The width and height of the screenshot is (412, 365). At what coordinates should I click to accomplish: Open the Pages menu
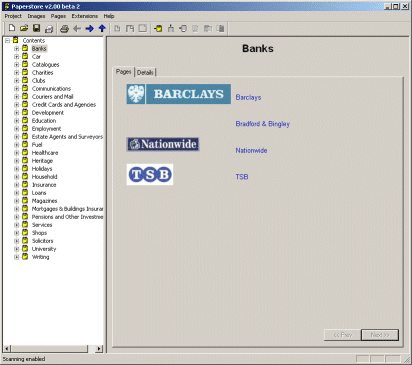point(58,16)
